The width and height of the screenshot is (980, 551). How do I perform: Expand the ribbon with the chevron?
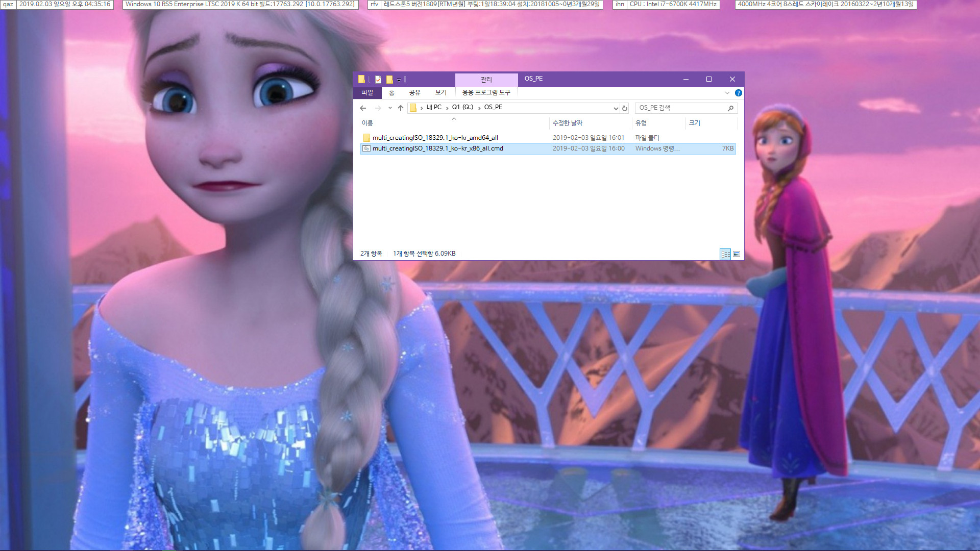coord(727,93)
